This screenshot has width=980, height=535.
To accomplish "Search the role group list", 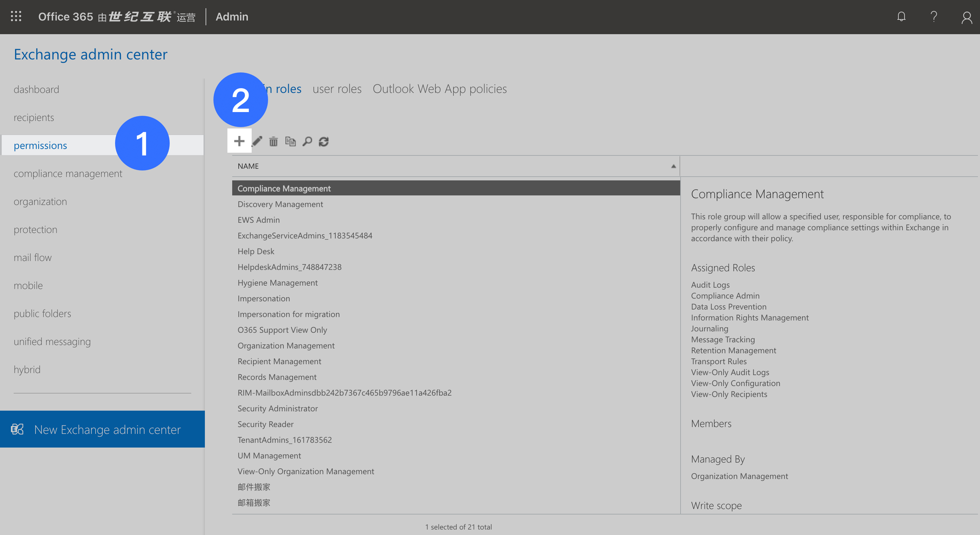I will point(307,141).
